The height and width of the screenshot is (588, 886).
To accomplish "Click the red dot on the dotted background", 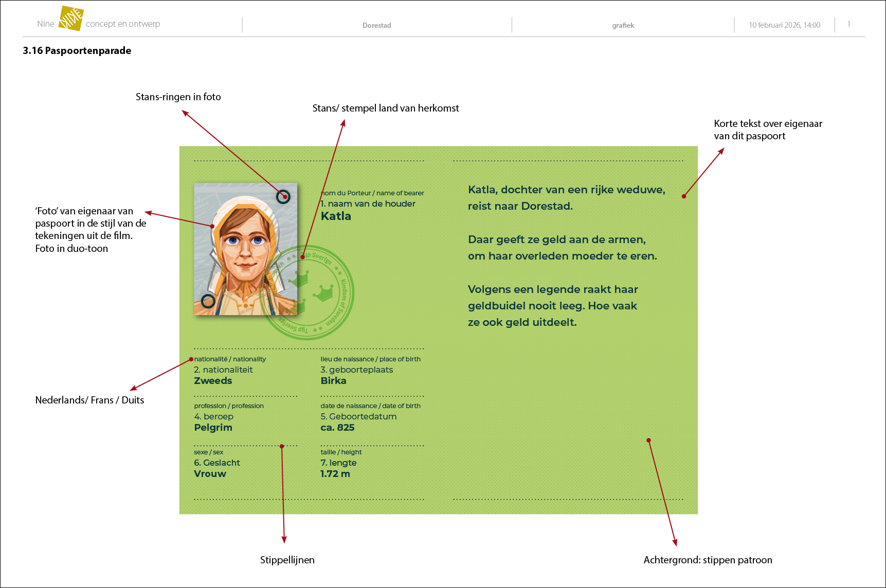I will coord(648,440).
